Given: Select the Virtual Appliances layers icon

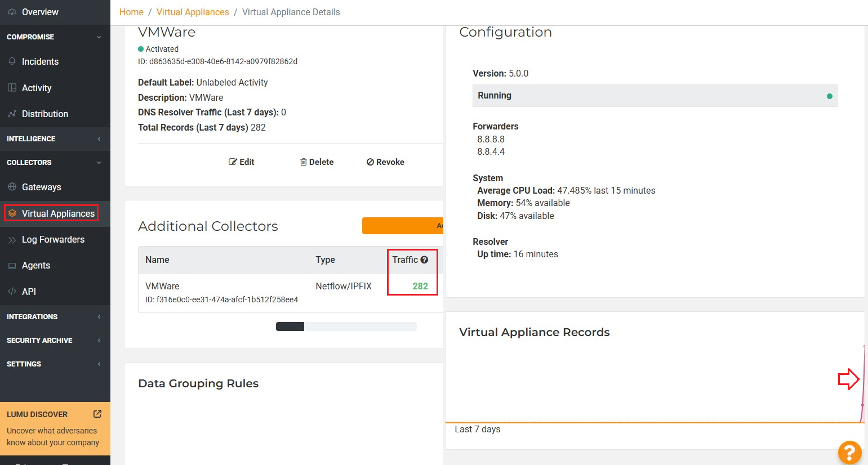Looking at the screenshot, I should (12, 213).
